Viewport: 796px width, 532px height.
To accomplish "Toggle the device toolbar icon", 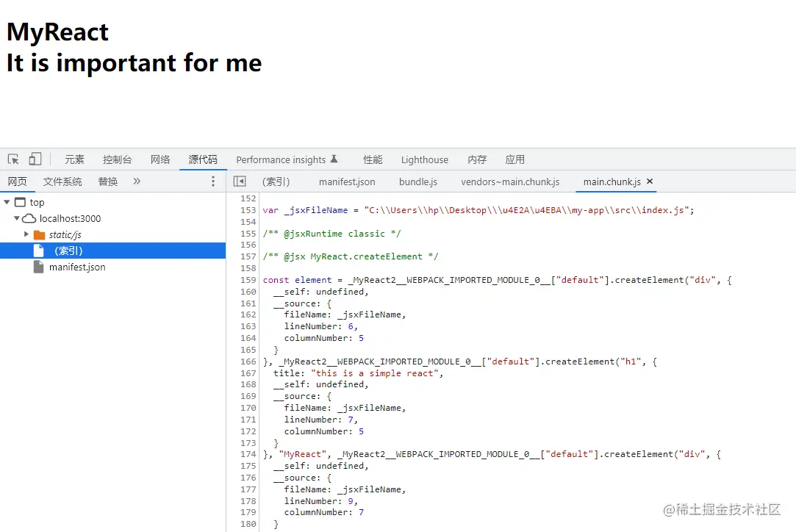I will pos(35,159).
